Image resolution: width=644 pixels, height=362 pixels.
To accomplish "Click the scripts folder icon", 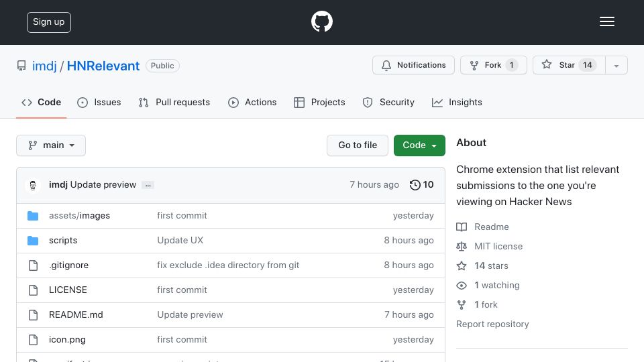I will (x=33, y=241).
